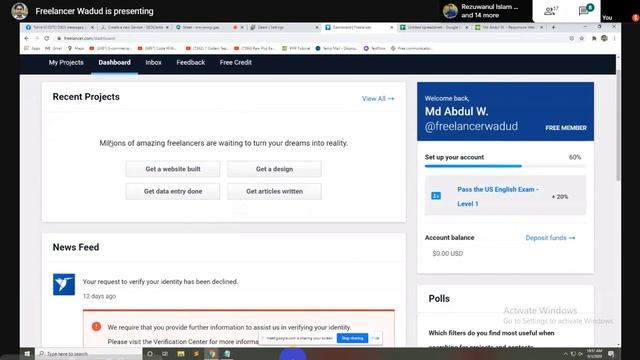Screen dimensions: 640x360
Task: Click identity declined news message
Action: (x=160, y=282)
